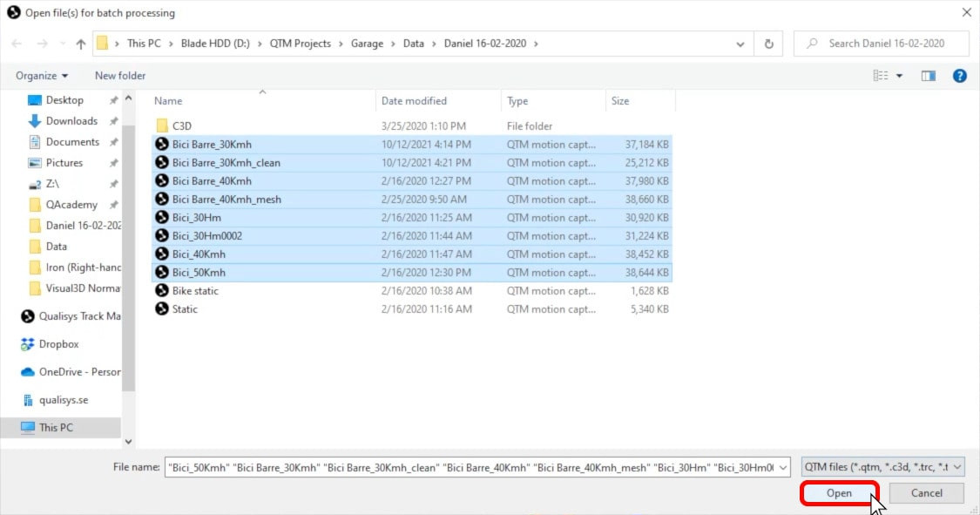Select the Static file icon
This screenshot has height=515, width=980.
point(162,308)
